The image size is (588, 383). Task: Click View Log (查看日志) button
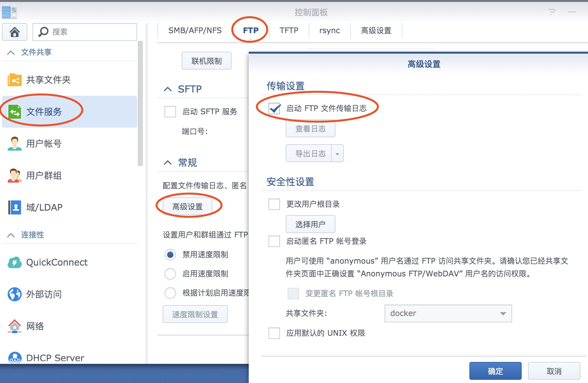point(311,129)
